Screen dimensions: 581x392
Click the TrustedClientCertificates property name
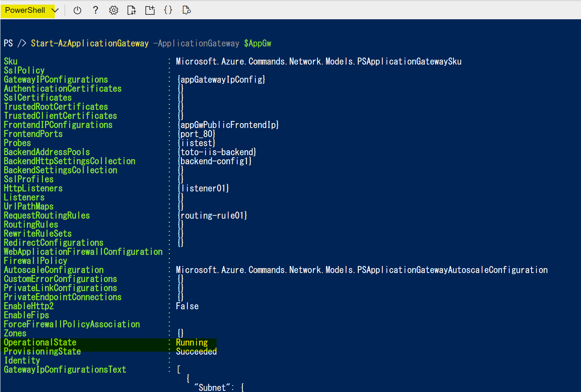click(x=60, y=116)
